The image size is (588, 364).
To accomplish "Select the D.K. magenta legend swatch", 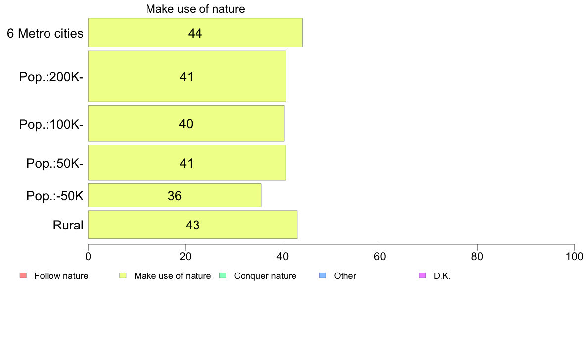I will [422, 275].
